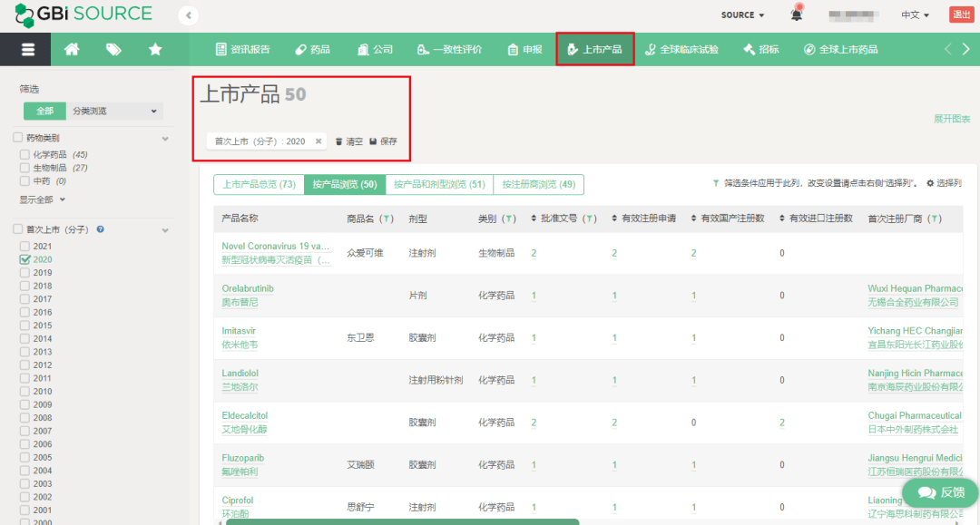This screenshot has height=525, width=980.
Task: Click filter icon beside 商品名 column
Action: coord(387,219)
